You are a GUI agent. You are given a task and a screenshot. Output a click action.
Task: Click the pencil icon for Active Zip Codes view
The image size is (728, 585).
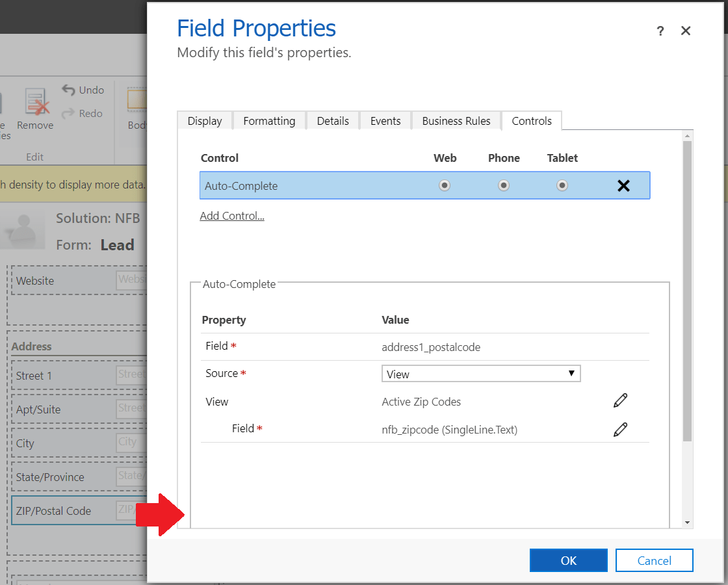pyautogui.click(x=620, y=400)
